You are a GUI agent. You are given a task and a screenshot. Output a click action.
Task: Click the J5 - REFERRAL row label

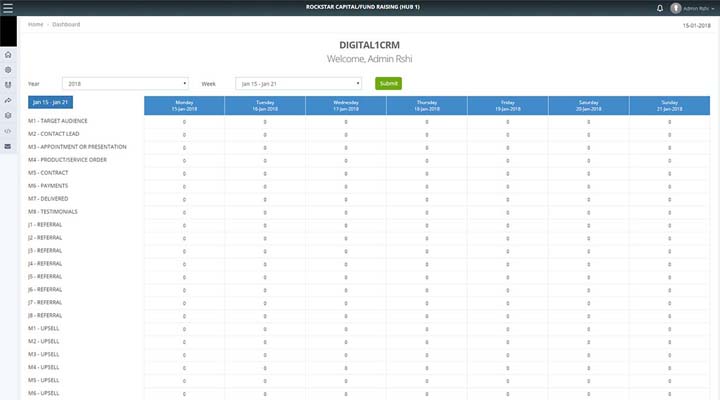[x=45, y=276]
